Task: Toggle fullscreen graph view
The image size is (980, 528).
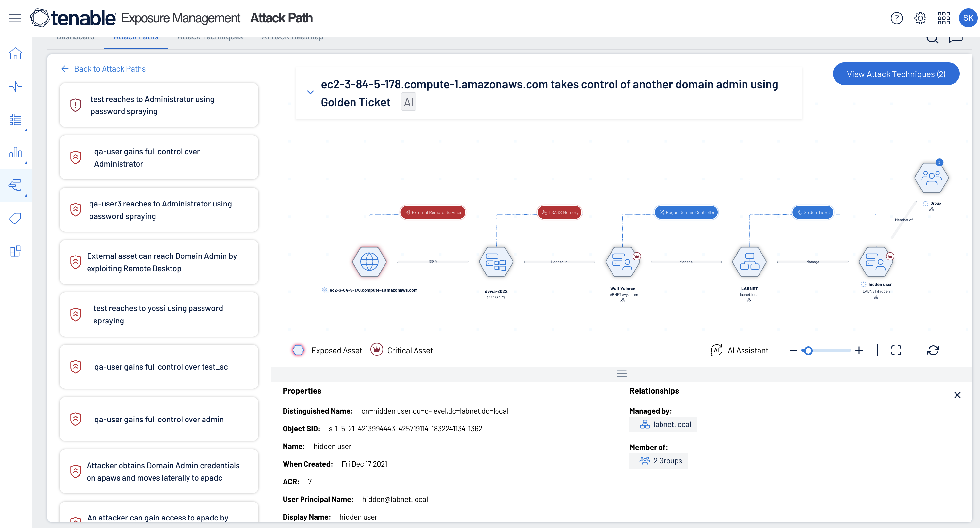Action: coord(896,350)
